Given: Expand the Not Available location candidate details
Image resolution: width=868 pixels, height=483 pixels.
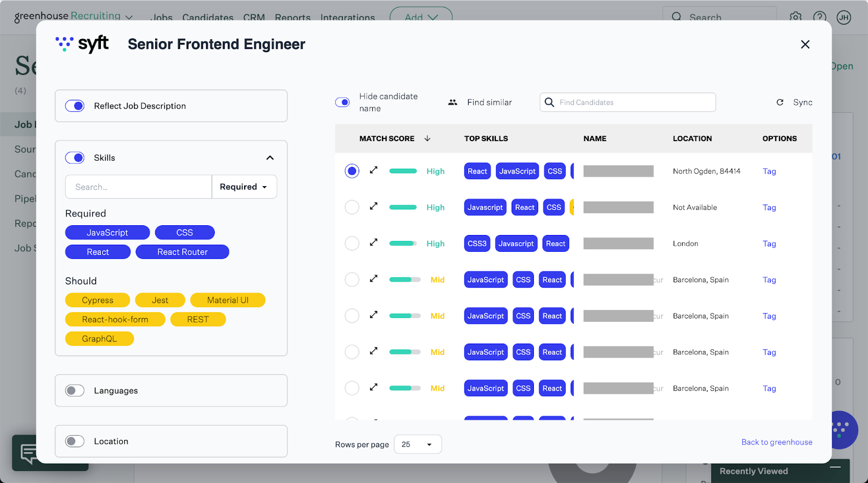Looking at the screenshot, I should [x=374, y=206].
